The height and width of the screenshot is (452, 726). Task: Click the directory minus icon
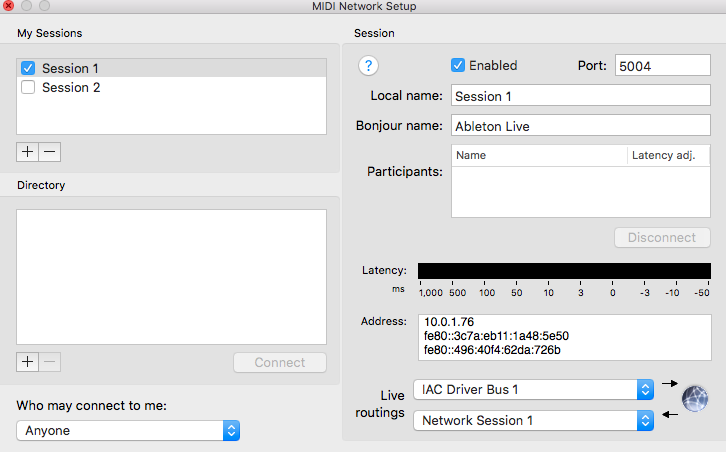tap(50, 362)
